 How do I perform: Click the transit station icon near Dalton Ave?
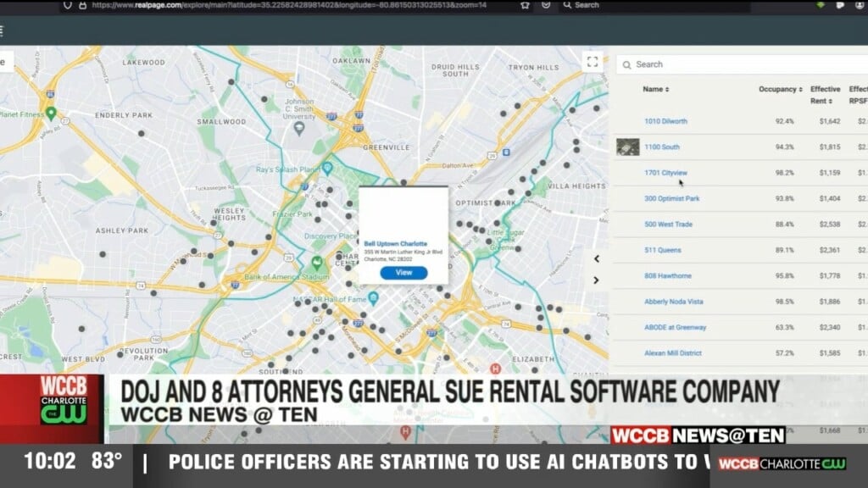point(506,152)
